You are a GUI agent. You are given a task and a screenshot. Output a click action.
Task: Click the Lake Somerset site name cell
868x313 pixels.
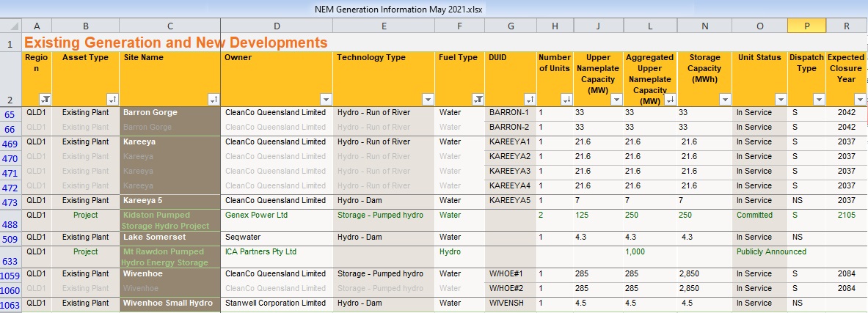click(x=170, y=237)
